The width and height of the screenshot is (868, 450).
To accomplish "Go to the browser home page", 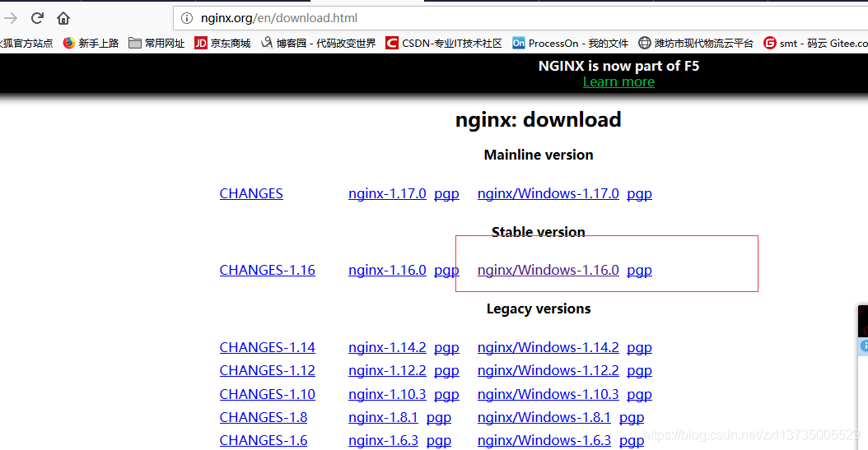I will (63, 18).
